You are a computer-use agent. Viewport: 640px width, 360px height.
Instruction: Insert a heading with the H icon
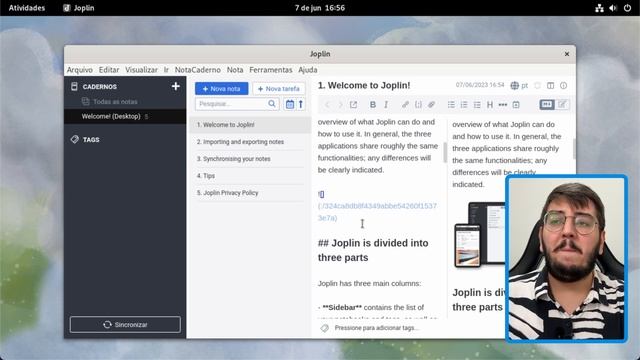490,104
